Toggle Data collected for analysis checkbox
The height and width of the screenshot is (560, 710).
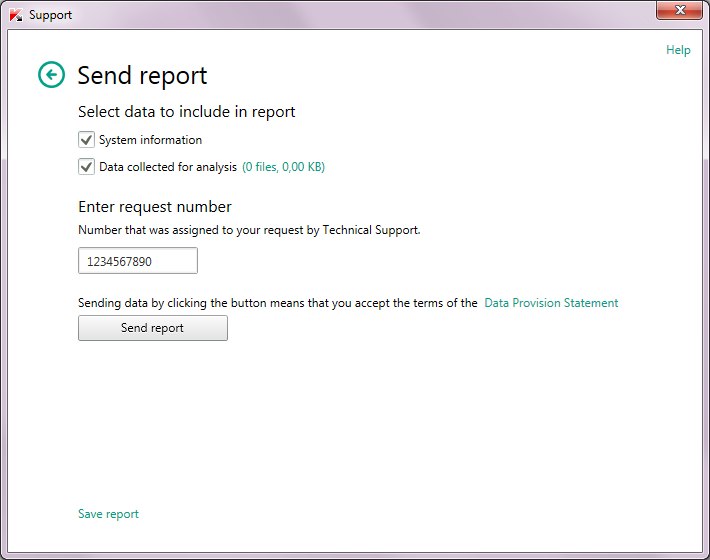tap(86, 167)
